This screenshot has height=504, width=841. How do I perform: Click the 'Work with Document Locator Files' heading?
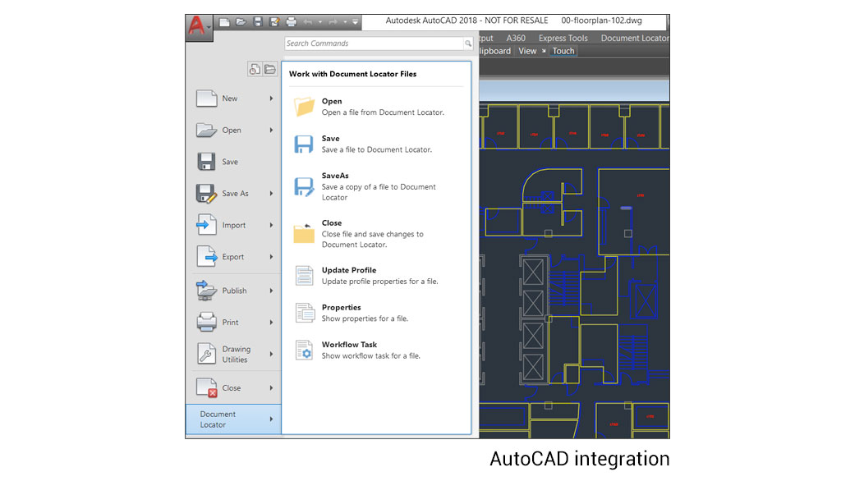(x=352, y=74)
